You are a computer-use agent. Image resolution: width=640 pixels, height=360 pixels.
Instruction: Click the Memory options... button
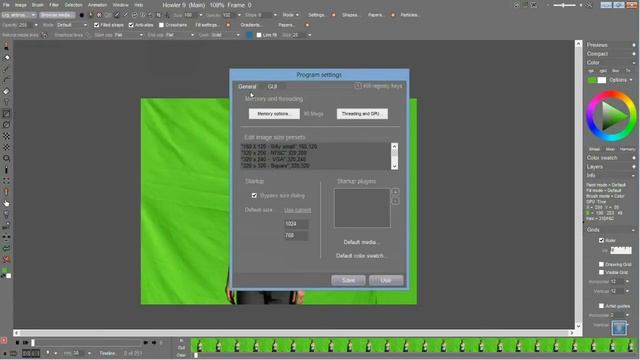(x=274, y=114)
